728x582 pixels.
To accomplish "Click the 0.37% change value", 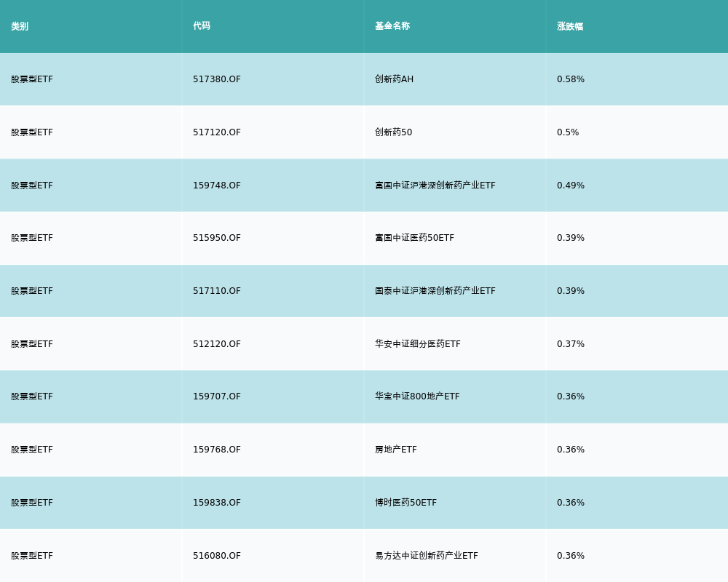I will 571,344.
